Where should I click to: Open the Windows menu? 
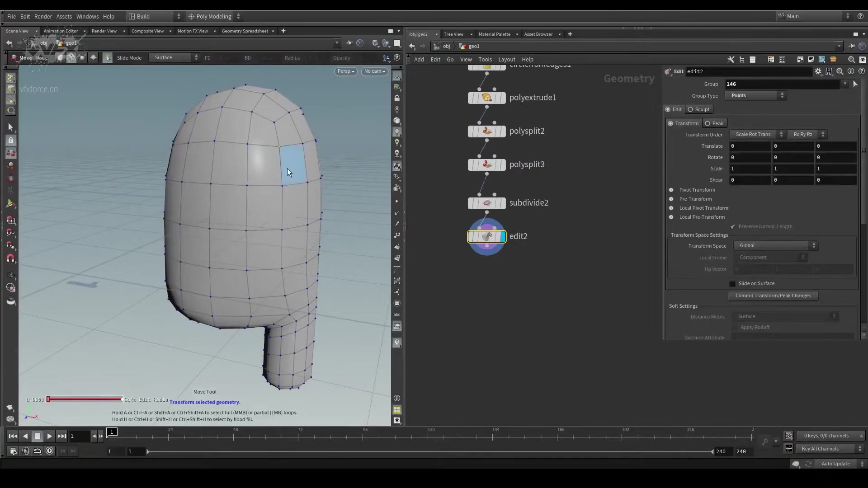[x=87, y=16]
